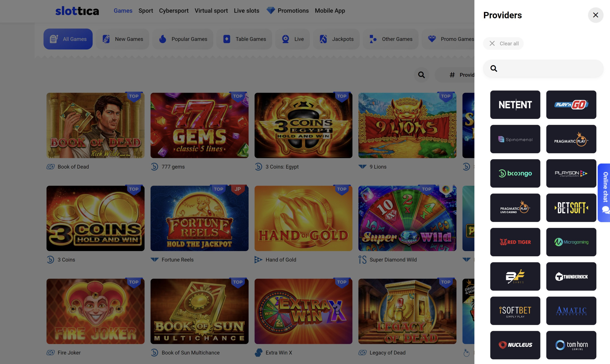Screen dimensions: 610x364
Task: Click the provider icon beside Super Diamond Wild
Action: (x=362, y=259)
